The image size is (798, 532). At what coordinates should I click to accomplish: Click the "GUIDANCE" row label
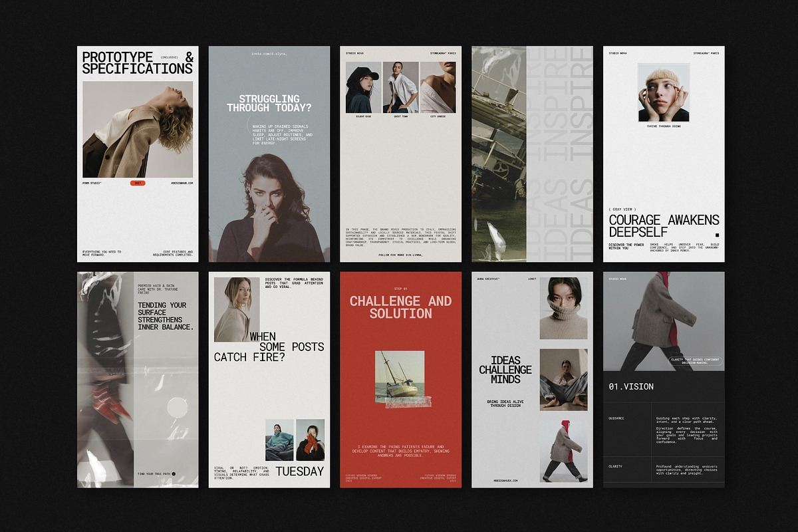(x=615, y=418)
